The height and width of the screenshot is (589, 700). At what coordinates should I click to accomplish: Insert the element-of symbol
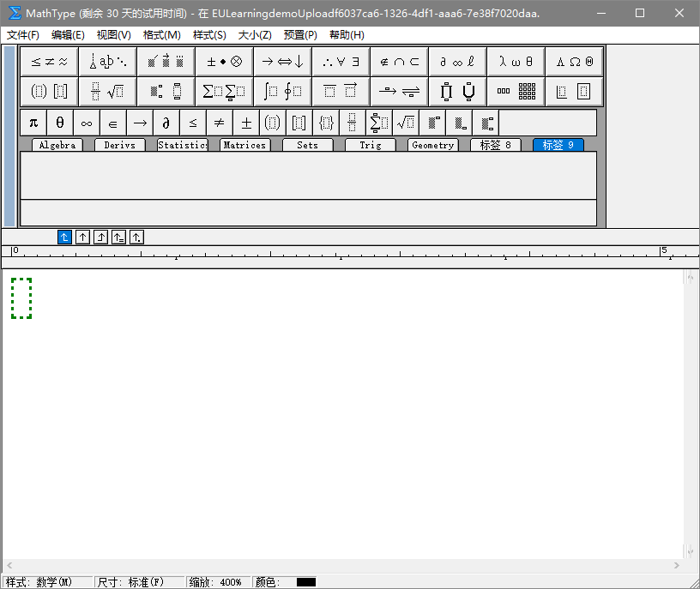113,123
